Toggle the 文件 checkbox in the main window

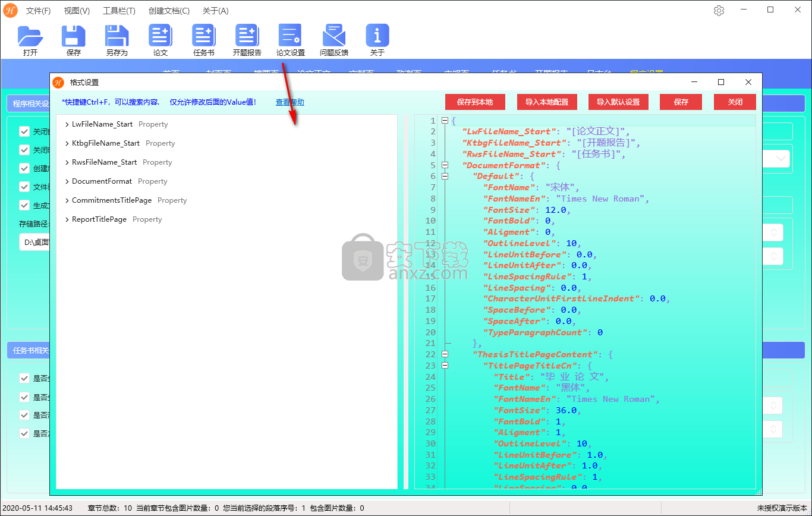pyautogui.click(x=24, y=187)
